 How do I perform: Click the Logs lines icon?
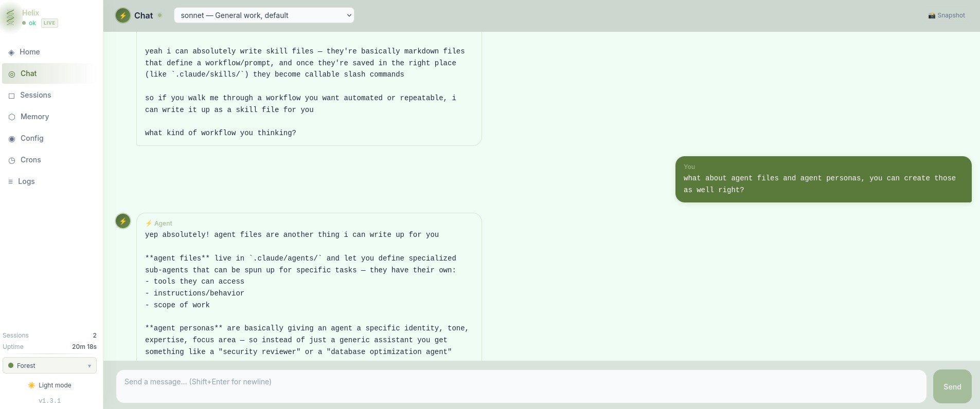click(x=10, y=182)
